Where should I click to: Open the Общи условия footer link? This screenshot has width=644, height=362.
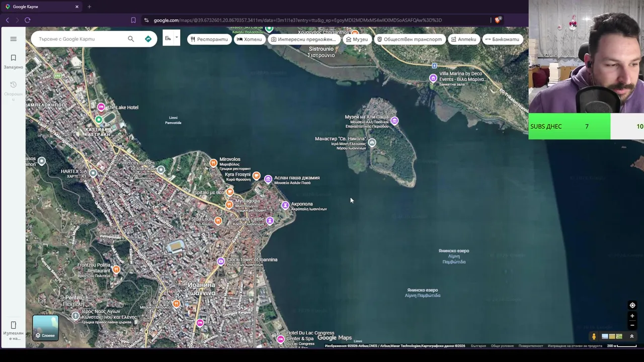point(502,346)
